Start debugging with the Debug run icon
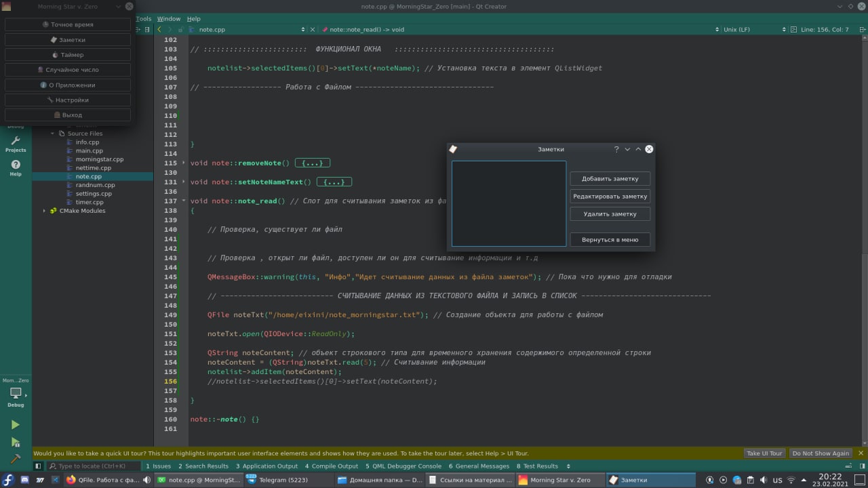 tap(15, 442)
